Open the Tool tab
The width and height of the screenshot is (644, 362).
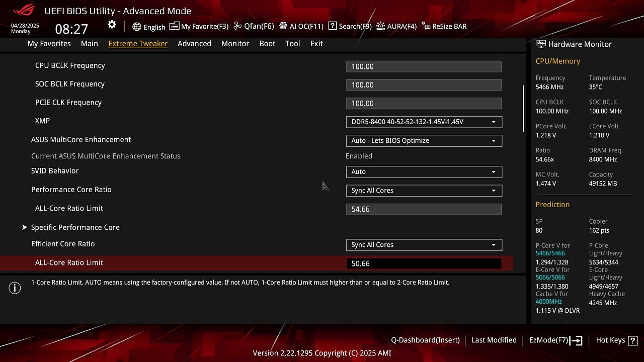[x=293, y=44]
